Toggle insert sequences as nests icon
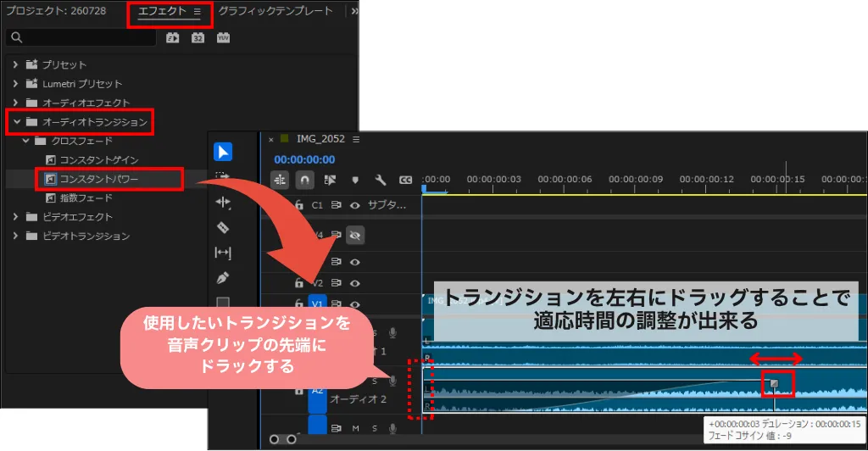 pos(280,180)
